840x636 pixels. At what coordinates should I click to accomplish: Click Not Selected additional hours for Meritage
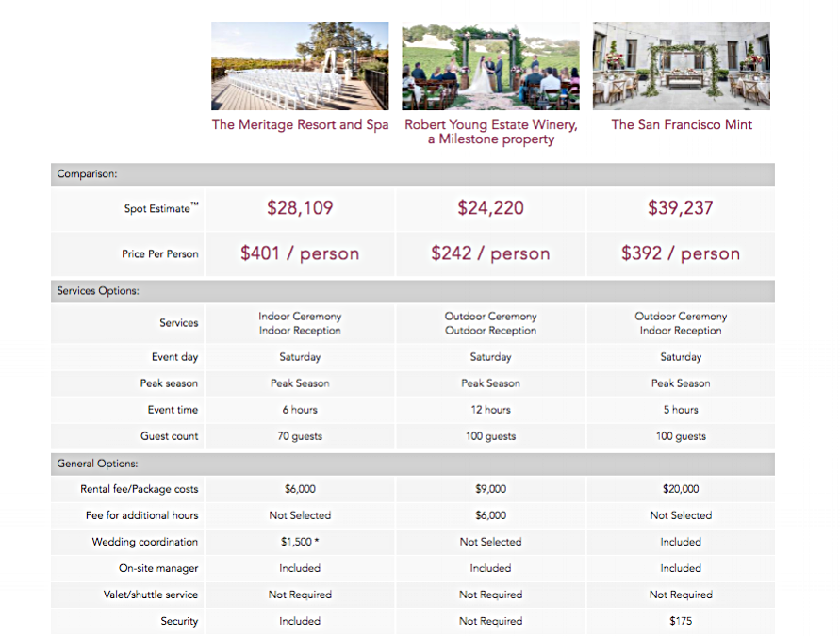coord(300,515)
